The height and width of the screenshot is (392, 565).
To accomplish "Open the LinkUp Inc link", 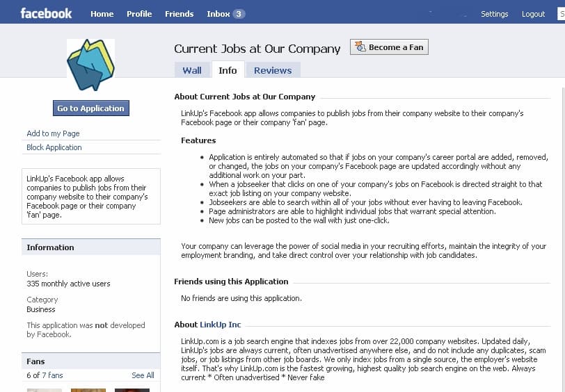I will [x=220, y=325].
